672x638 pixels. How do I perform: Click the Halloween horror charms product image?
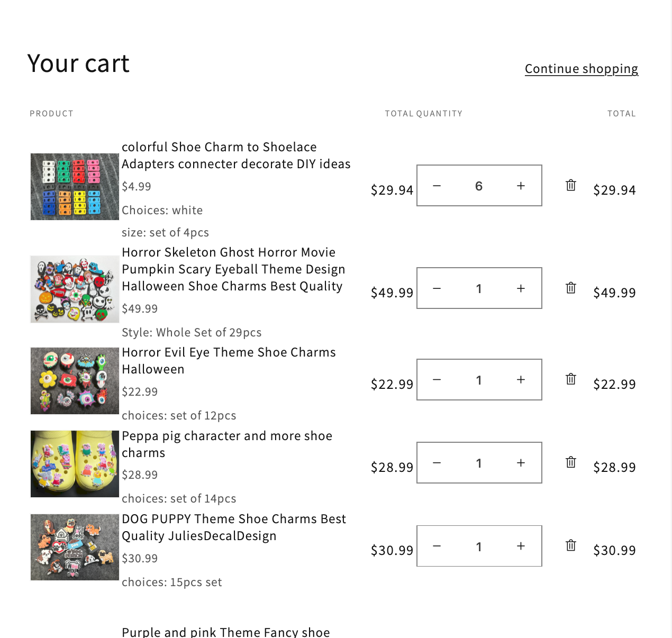[x=75, y=289]
